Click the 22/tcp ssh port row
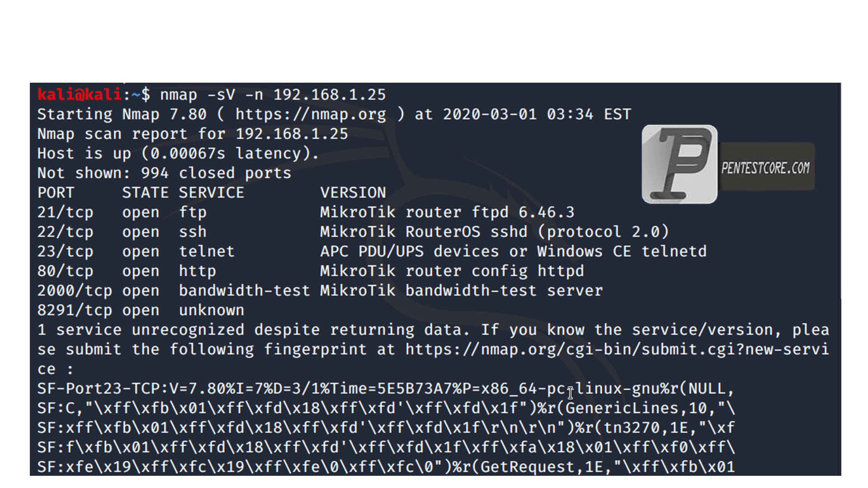The height and width of the screenshot is (488, 868). tap(353, 232)
